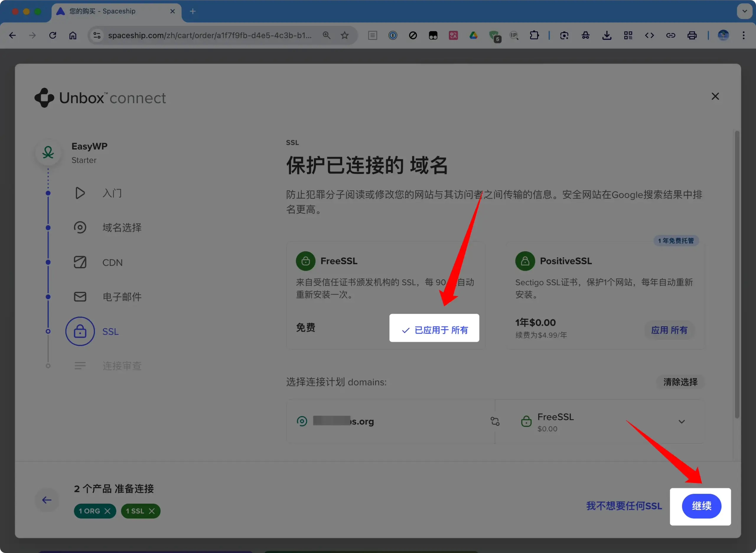Open the extensions puzzle icon

coord(534,35)
